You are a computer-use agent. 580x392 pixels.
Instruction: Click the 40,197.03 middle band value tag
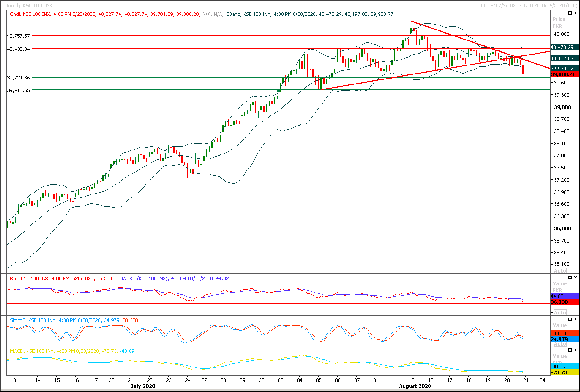click(564, 59)
